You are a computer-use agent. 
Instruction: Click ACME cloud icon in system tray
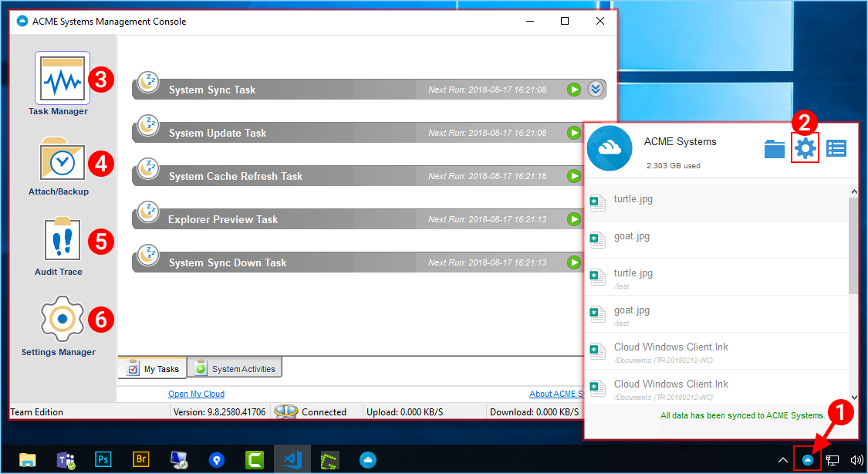click(x=808, y=459)
